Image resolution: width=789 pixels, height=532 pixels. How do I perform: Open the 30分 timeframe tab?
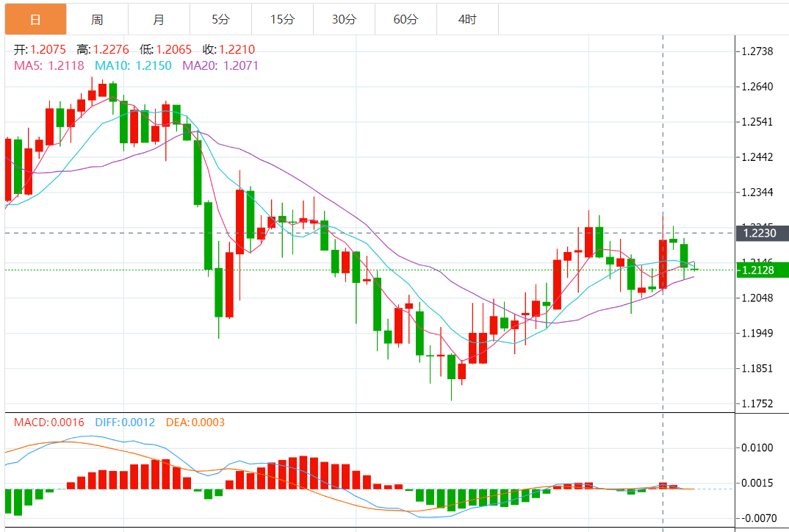point(345,20)
